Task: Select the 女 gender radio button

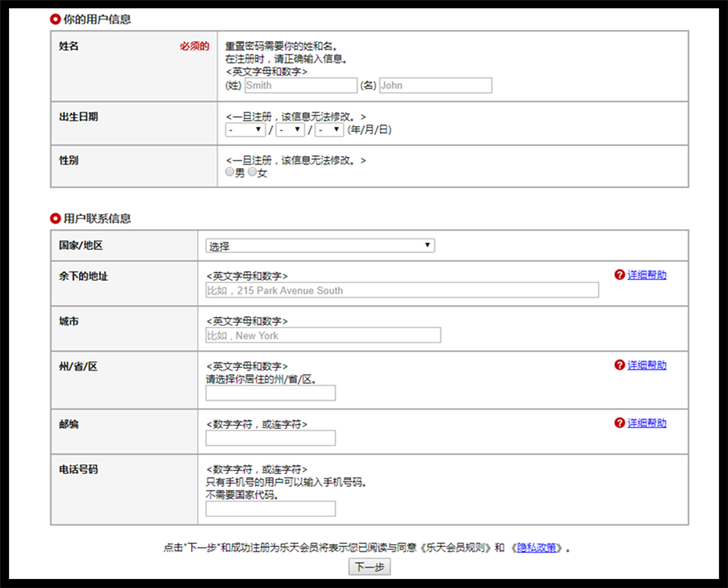Action: point(252,173)
